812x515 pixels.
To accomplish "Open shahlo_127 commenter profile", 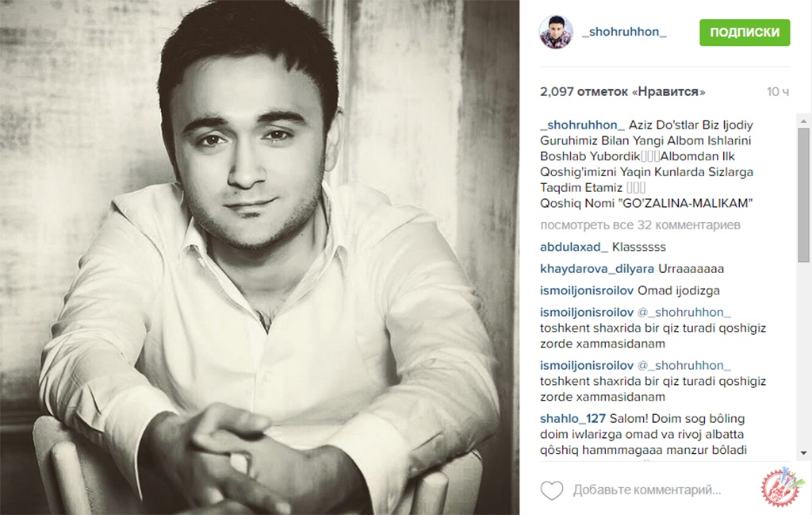I will (573, 419).
